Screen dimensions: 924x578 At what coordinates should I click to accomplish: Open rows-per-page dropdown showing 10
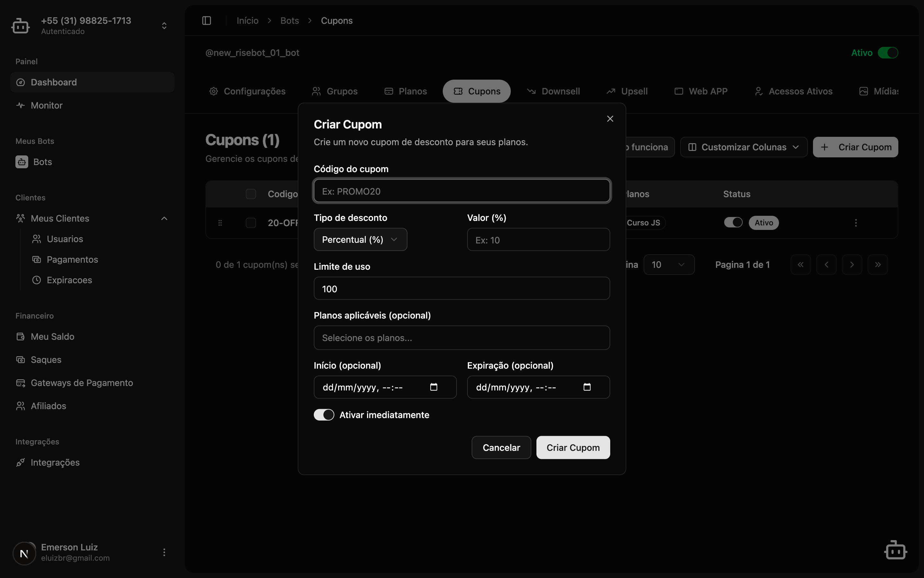[x=669, y=265]
